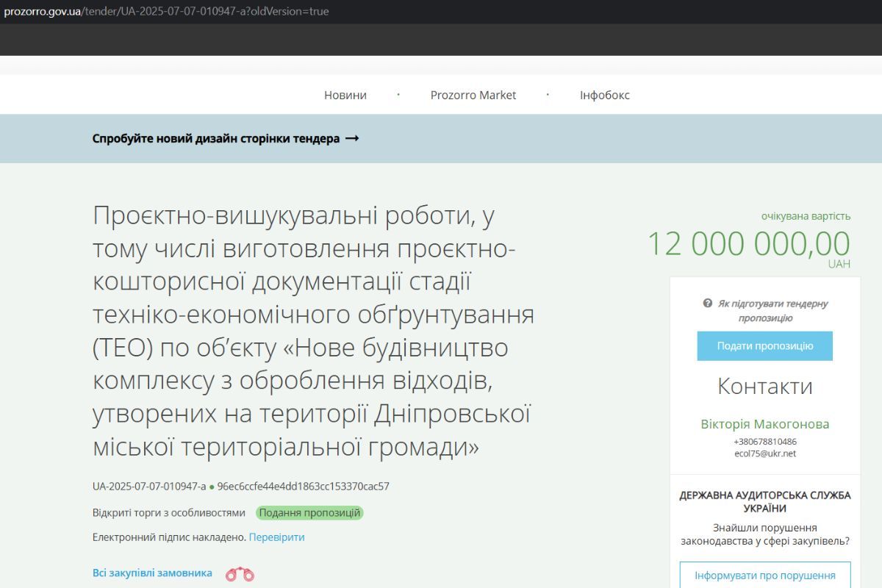Screen dimensions: 882x588
Task: Click the green dot between the tender identifiers
Action: (x=212, y=487)
